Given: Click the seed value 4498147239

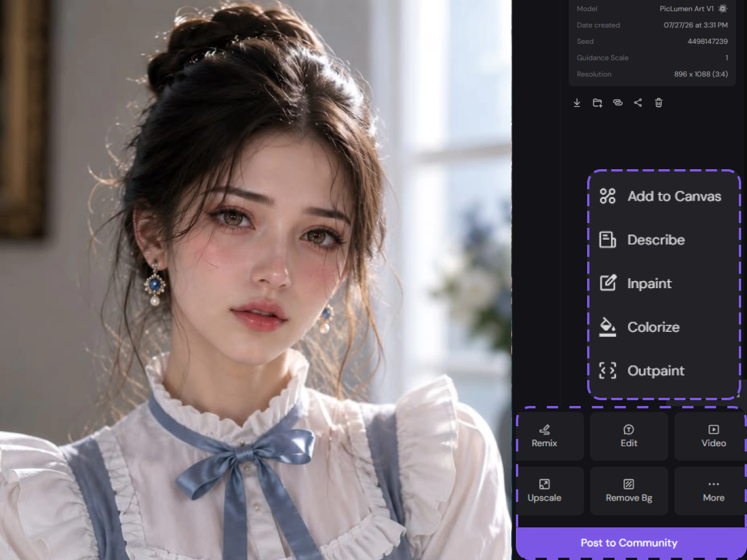Looking at the screenshot, I should pyautogui.click(x=707, y=41).
